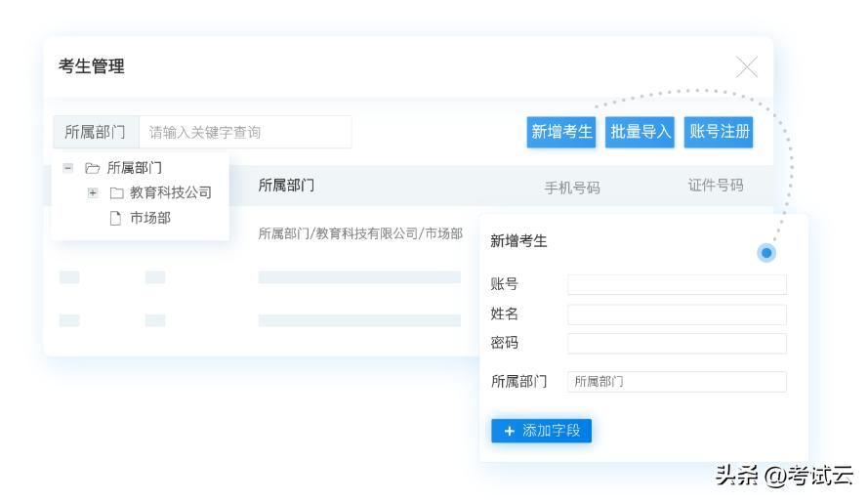Focus the 请输入关键字查询 search field

coord(245,132)
